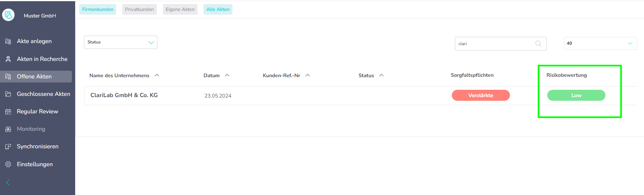The width and height of the screenshot is (644, 195).
Task: Click the green Low risk badge
Action: click(576, 95)
